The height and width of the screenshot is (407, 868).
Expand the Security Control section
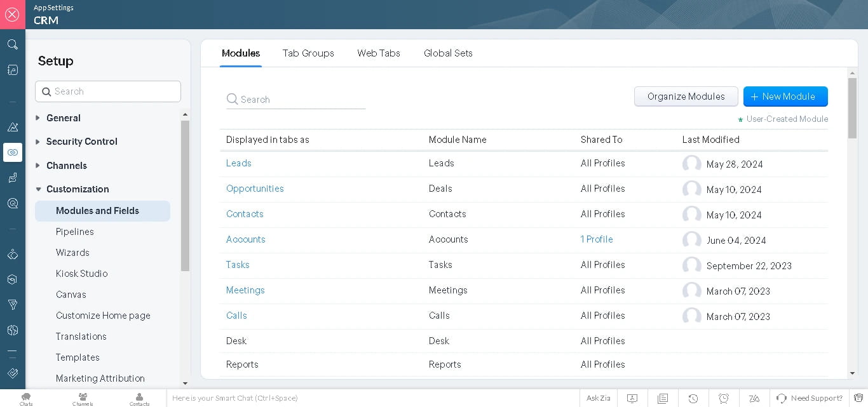pos(81,142)
